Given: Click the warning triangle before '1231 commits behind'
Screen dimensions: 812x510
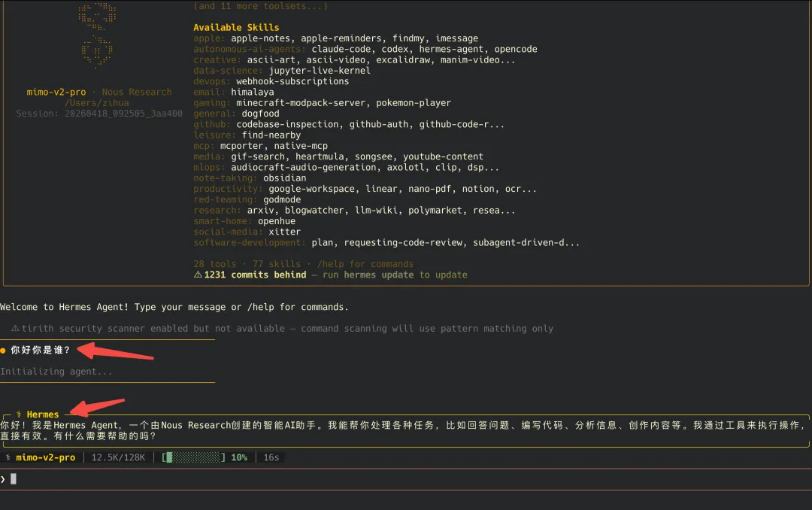Looking at the screenshot, I should [x=198, y=275].
